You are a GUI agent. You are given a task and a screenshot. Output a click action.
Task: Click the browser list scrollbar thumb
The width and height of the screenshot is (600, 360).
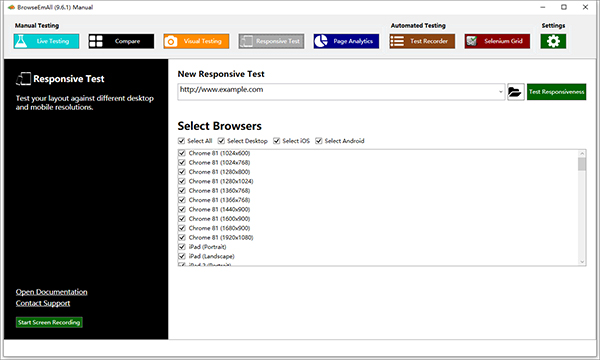point(582,164)
